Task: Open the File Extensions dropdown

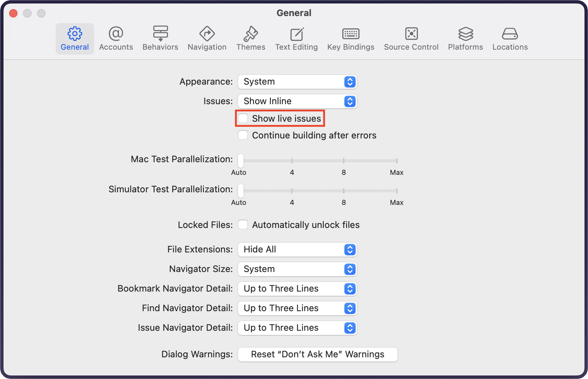Action: pyautogui.click(x=297, y=250)
